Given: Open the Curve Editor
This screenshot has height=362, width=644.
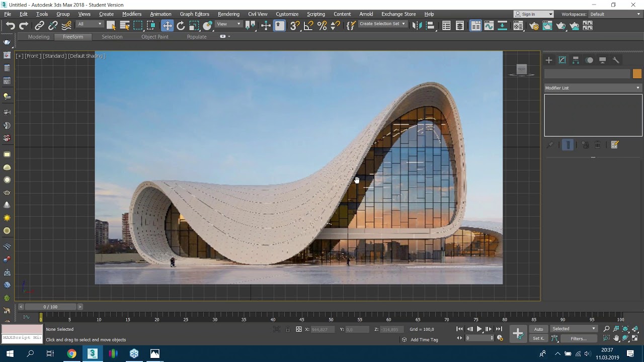Looking at the screenshot, I should [x=489, y=26].
